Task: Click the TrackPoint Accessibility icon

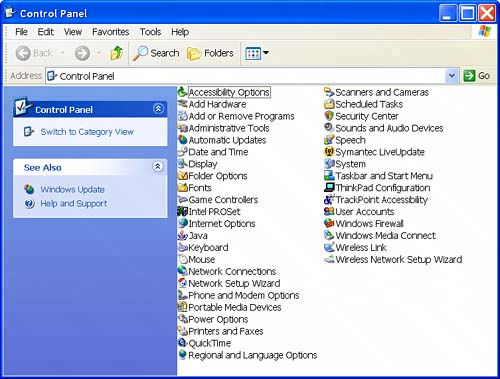Action: 329,200
